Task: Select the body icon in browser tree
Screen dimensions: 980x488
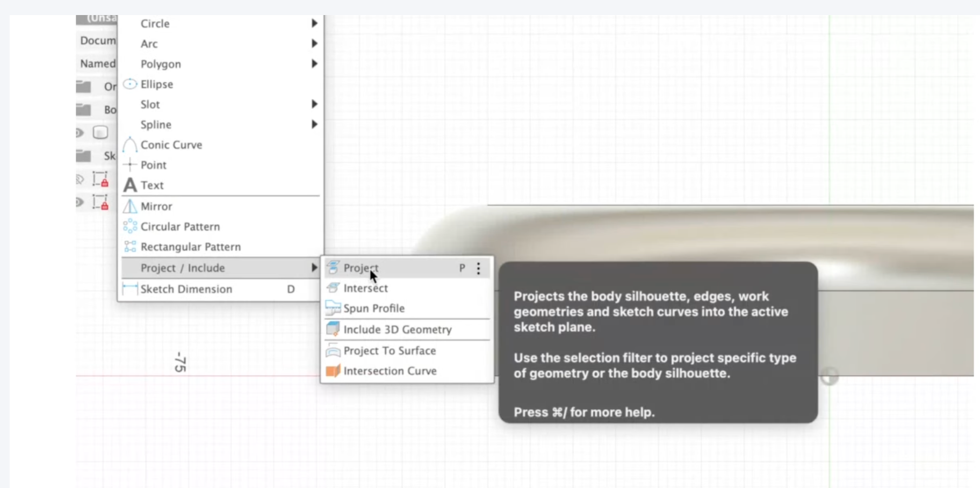Action: point(100,132)
